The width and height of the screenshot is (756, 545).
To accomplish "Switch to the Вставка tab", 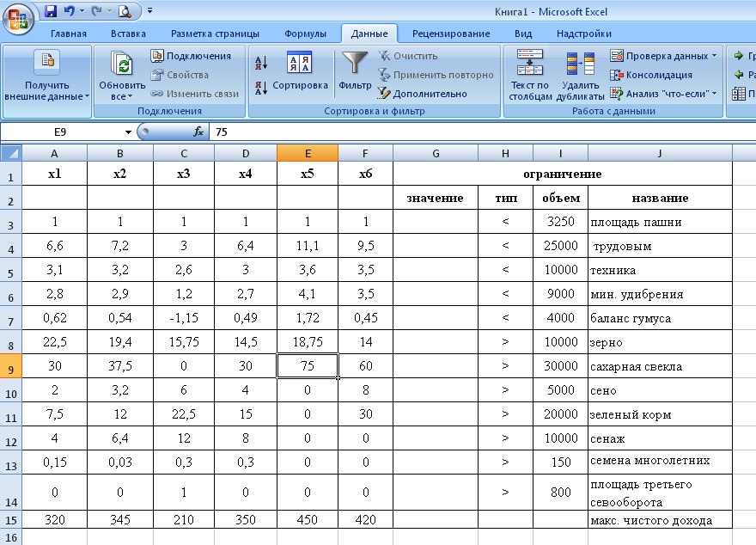I will [x=128, y=34].
